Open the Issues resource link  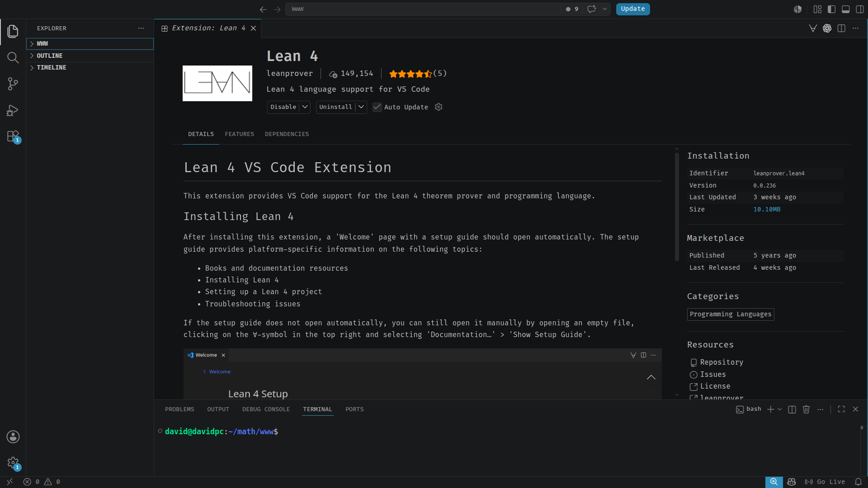(713, 375)
